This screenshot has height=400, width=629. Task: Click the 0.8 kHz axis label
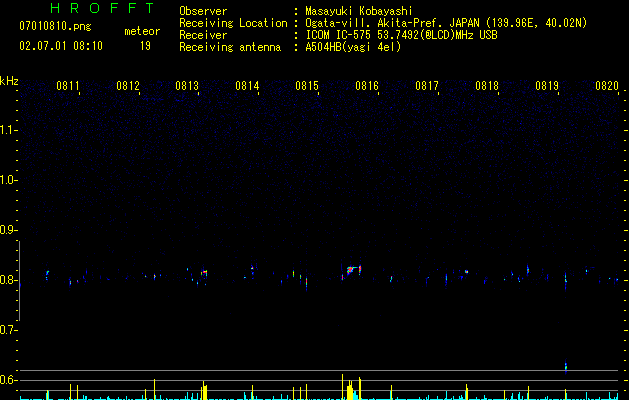(x=8, y=280)
